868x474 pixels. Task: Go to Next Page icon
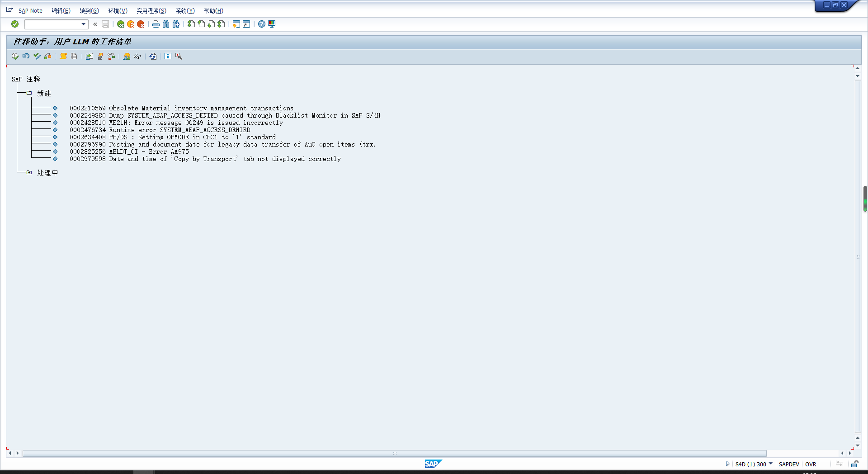point(211,24)
